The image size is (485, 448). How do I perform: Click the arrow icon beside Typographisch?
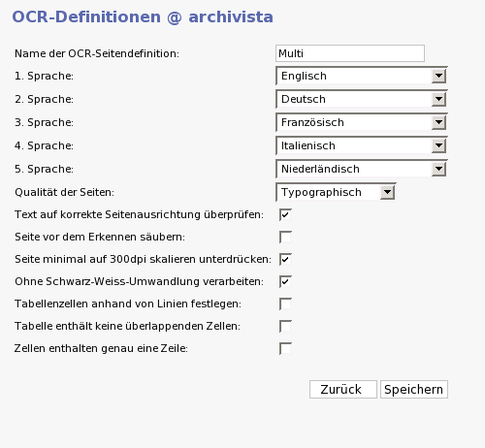tap(387, 192)
